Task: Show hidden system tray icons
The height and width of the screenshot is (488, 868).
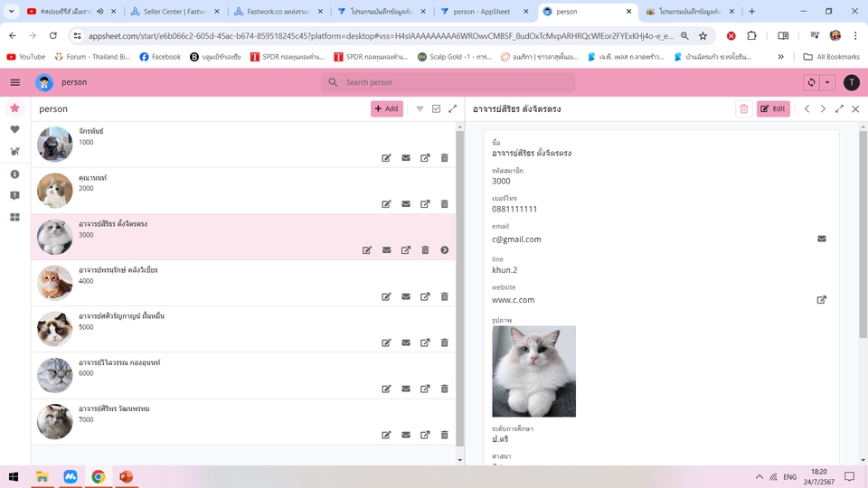Action: (759, 477)
